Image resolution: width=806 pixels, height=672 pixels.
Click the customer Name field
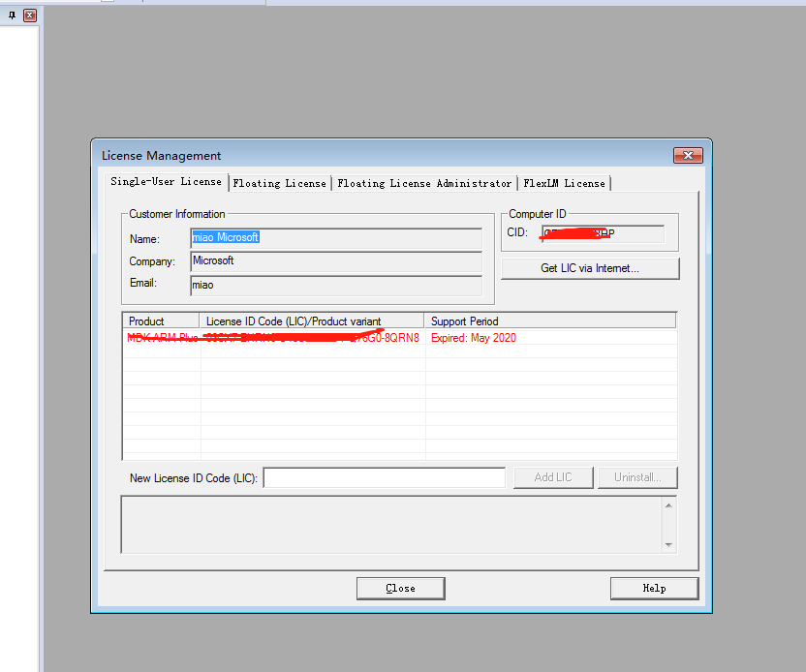point(335,238)
